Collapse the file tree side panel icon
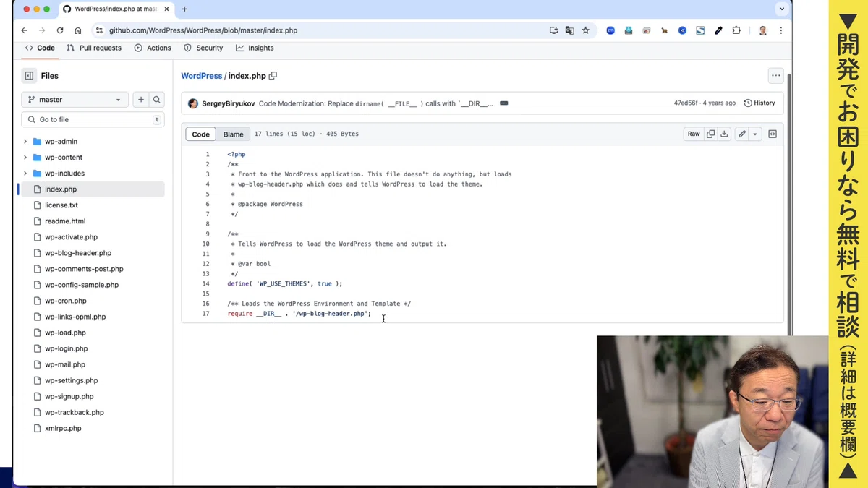Screen dimensions: 868x488 29,76
